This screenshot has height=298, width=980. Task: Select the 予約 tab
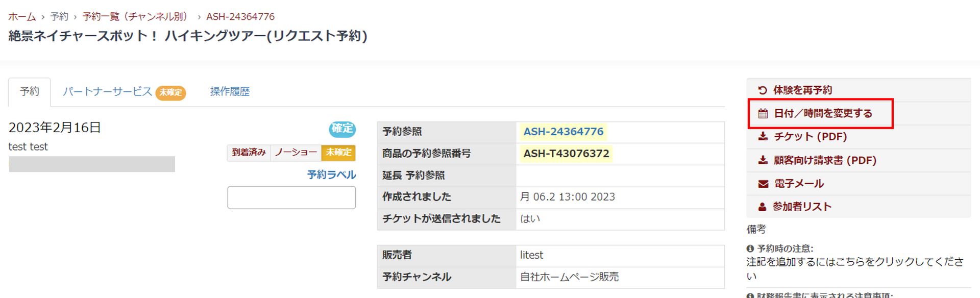[x=30, y=92]
